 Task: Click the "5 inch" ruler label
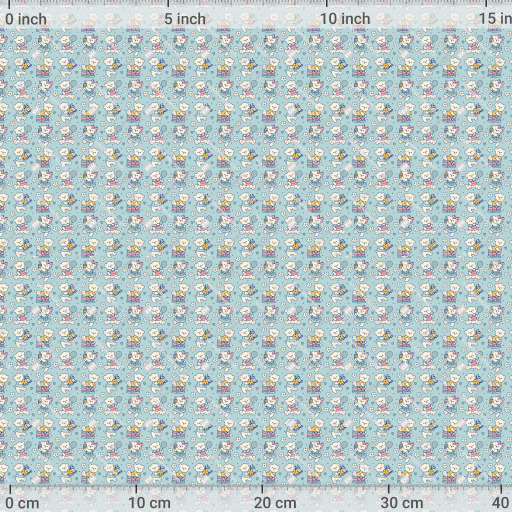click(x=185, y=19)
